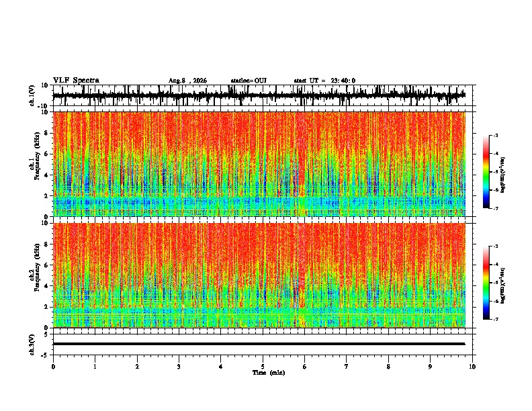The image size is (532, 411).
Task: Click the '8' kHz tick on ch.1 frequency axis
Action: coord(46,133)
